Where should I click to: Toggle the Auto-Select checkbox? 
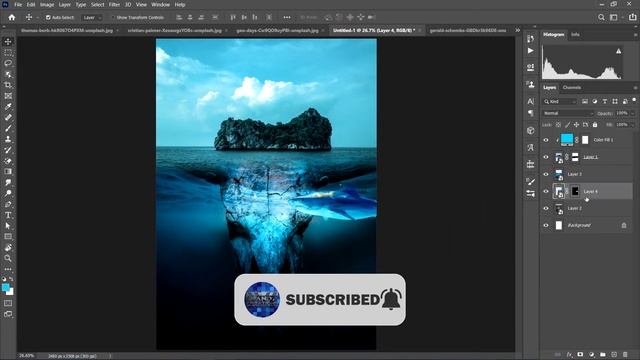(48, 18)
